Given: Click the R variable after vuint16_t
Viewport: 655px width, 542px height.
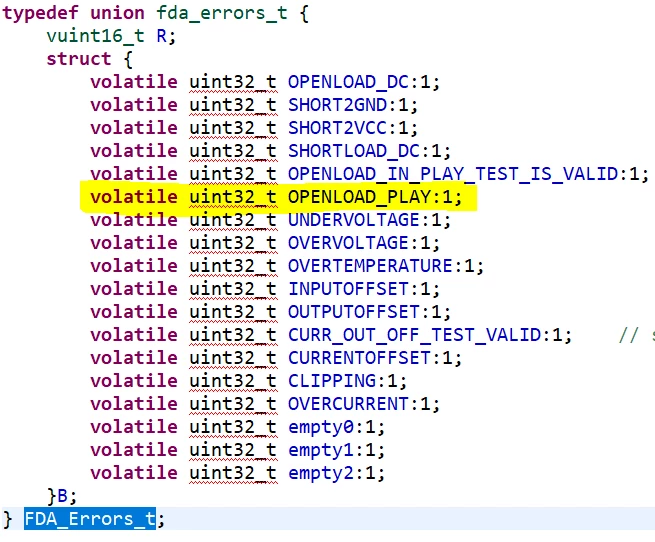Looking at the screenshot, I should [x=162, y=36].
